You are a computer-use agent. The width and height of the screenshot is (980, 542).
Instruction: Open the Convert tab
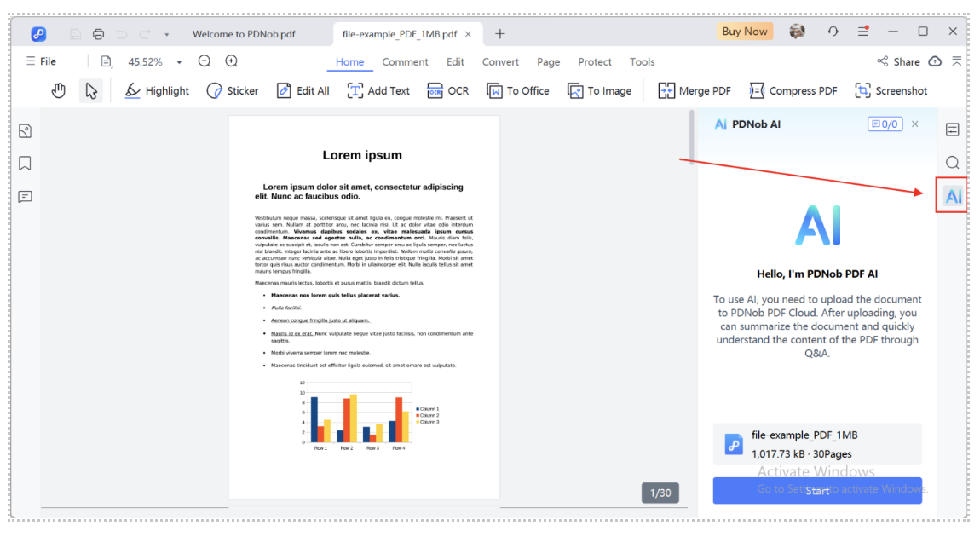tap(500, 61)
